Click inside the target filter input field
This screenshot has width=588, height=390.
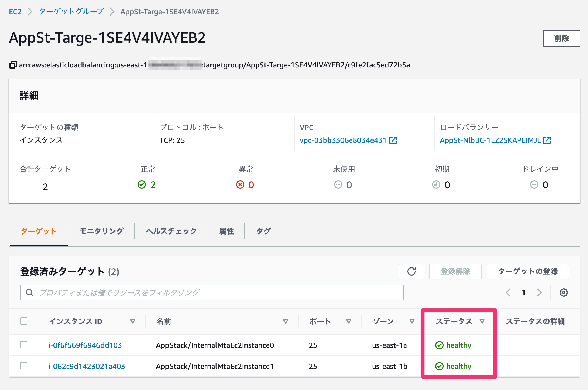184,292
